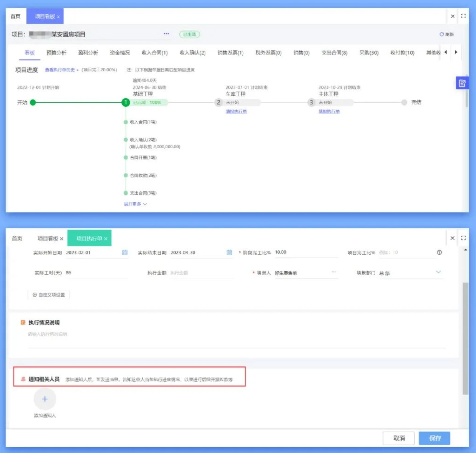Open the 支出合同(8) tab

click(334, 53)
